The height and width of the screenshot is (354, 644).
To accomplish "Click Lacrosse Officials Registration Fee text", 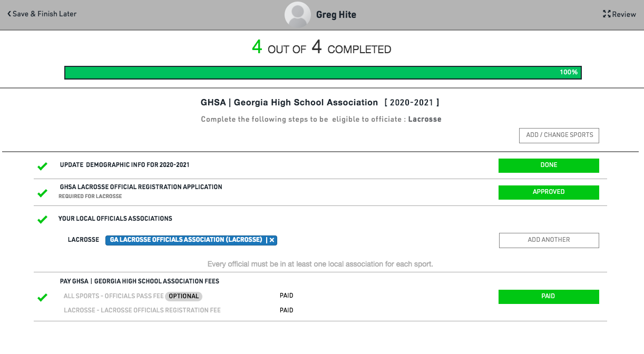I will tap(142, 310).
